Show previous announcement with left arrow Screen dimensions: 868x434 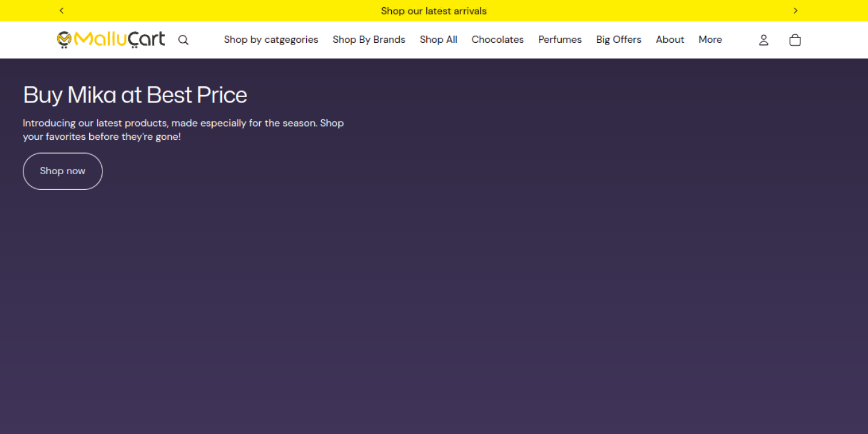click(x=61, y=11)
